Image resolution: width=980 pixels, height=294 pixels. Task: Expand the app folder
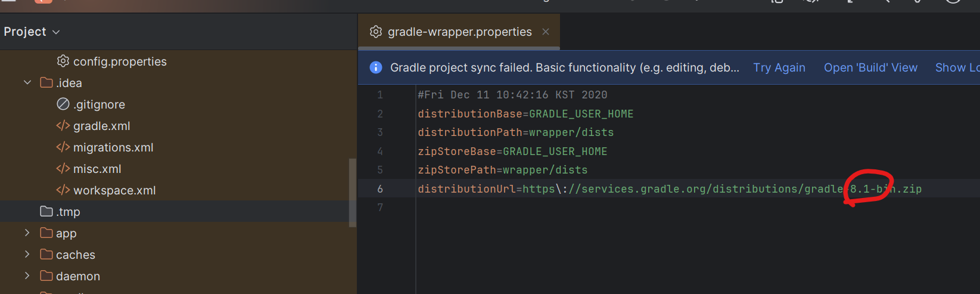tap(27, 233)
